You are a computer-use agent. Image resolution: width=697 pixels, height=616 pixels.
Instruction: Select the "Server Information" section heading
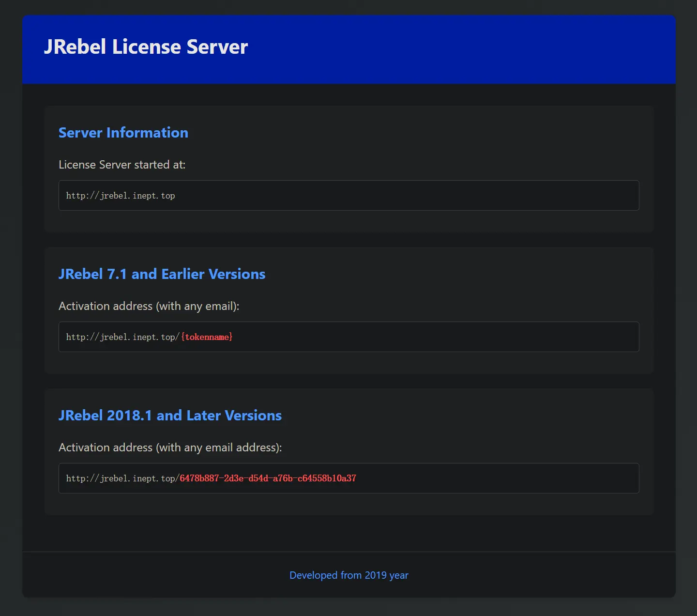(x=123, y=133)
